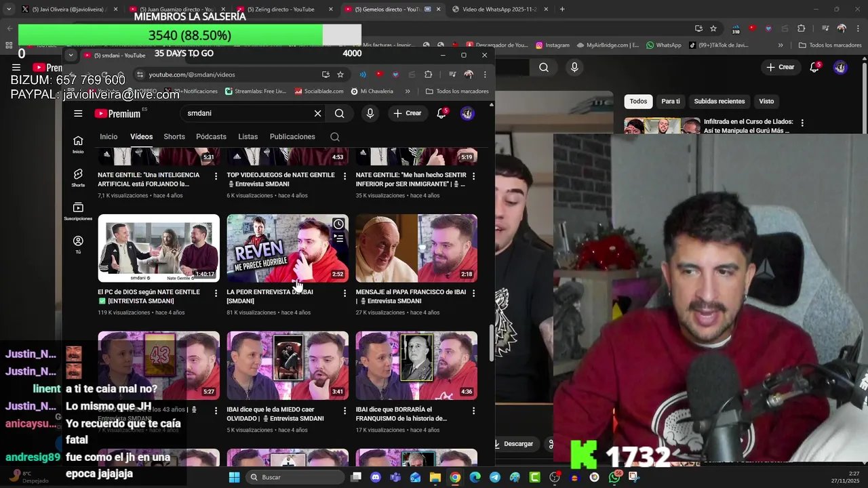Open Chrome three-dot menu in smdani window
This screenshot has height=488, width=868.
485,75
